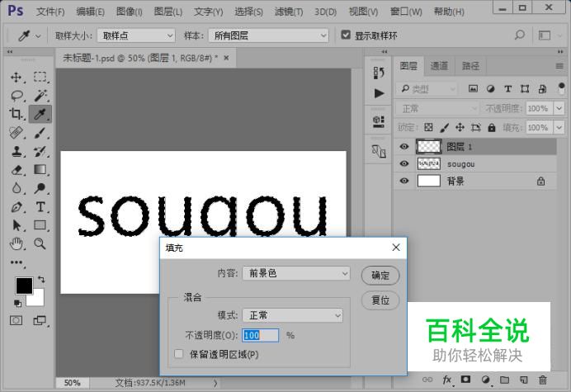Select the Crop tool
This screenshot has height=392, width=571.
16,114
